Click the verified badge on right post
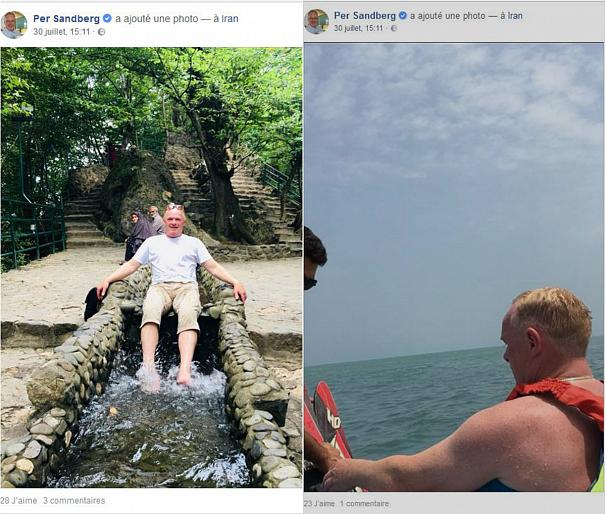Viewport: 606px width, 514px height. pyautogui.click(x=403, y=16)
